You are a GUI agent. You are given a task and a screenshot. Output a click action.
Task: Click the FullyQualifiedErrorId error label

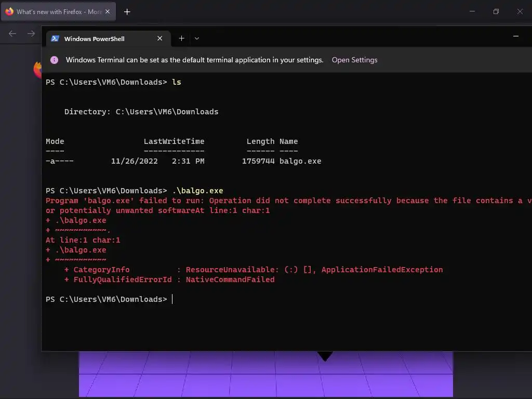tap(123, 280)
